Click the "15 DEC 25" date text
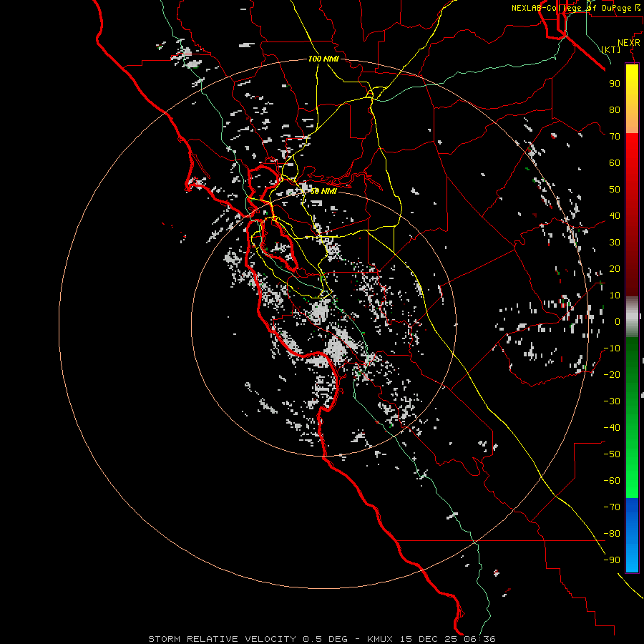The image size is (644, 644). pos(428,639)
